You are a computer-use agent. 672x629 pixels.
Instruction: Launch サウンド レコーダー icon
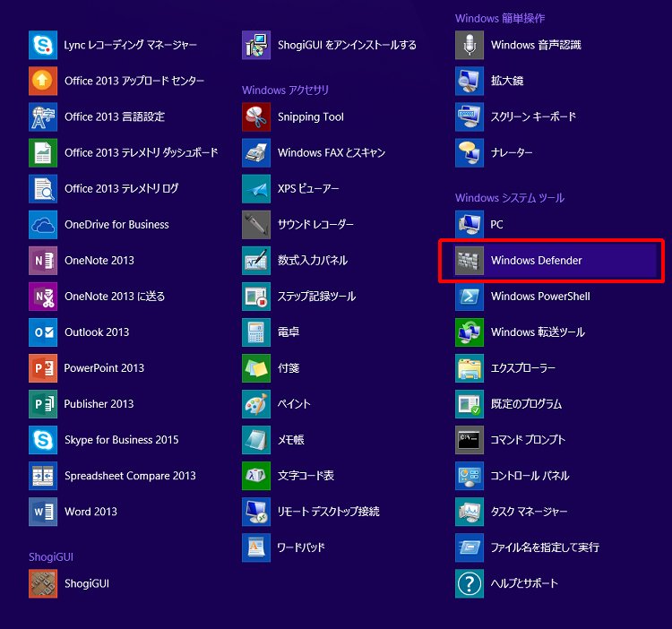click(x=256, y=225)
